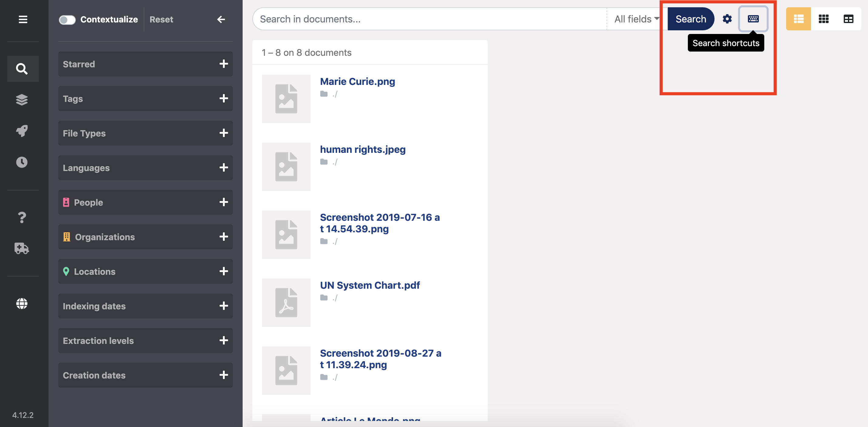The image size is (868, 427).
Task: Click the Organizations building icon
Action: 67,237
